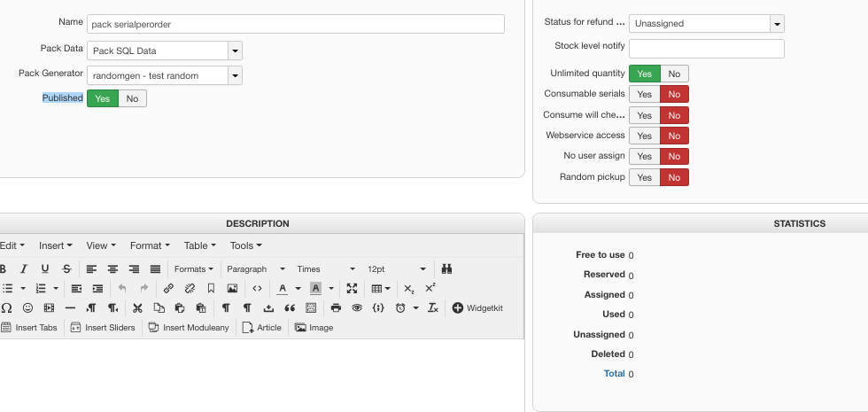Click the insert link icon
Viewport: 868px width, 412px height.
168,288
